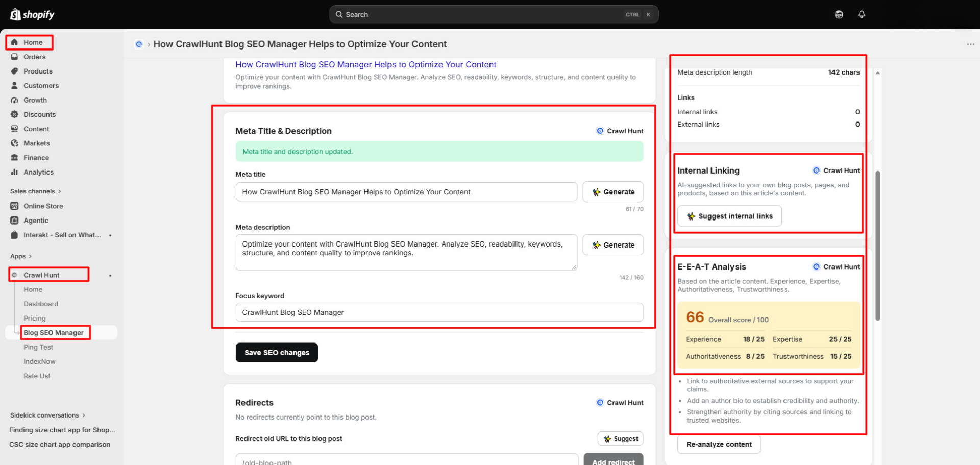Click the Growth icon in sidebar
Screen dimensions: 980x465
14,100
